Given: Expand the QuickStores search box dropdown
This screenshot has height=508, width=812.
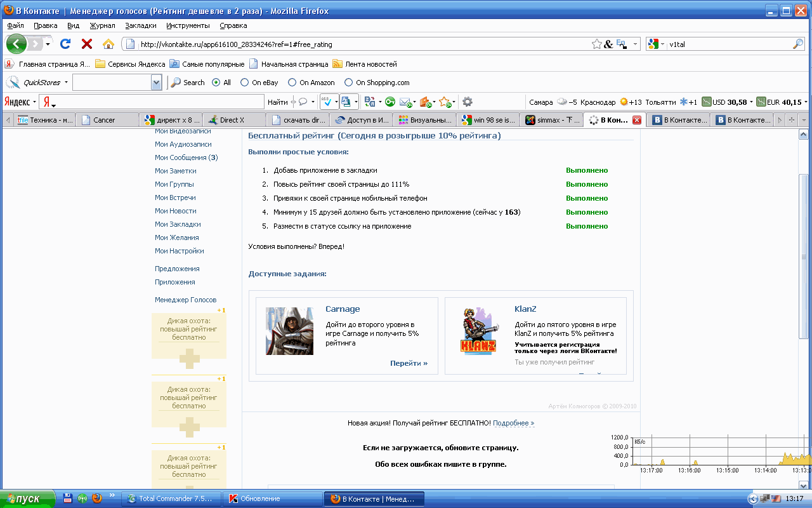Looking at the screenshot, I should tap(156, 83).
